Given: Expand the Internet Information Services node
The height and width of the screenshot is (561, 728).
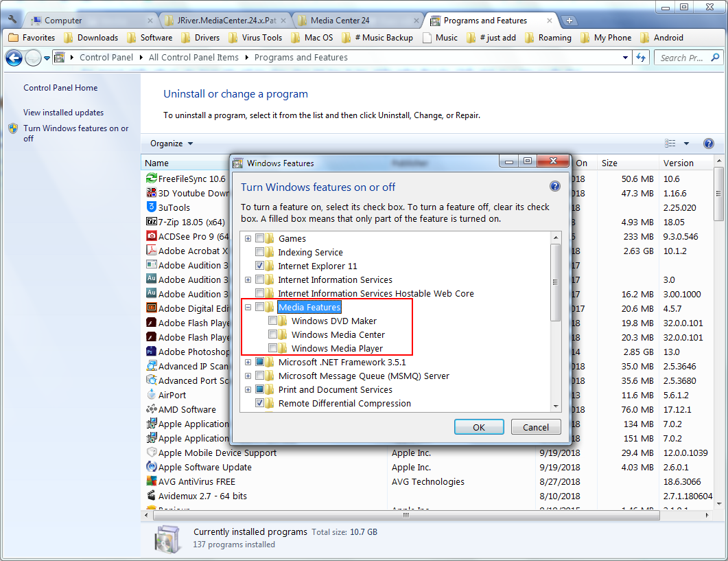Looking at the screenshot, I should pos(248,279).
